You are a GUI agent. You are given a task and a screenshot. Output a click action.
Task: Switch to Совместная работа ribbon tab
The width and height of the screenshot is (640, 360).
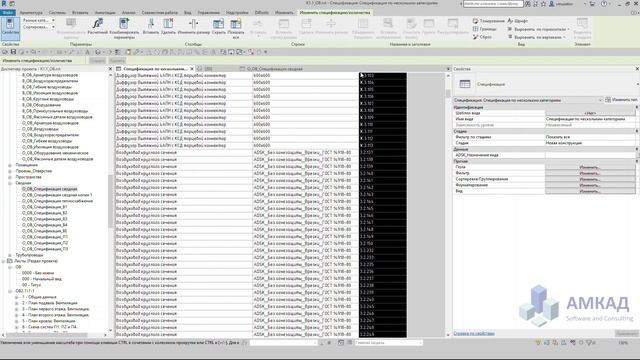pyautogui.click(x=160, y=13)
